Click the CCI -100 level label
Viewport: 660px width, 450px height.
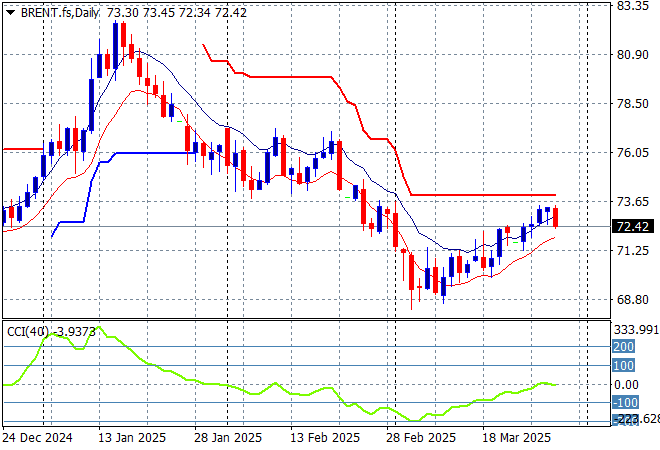(625, 403)
